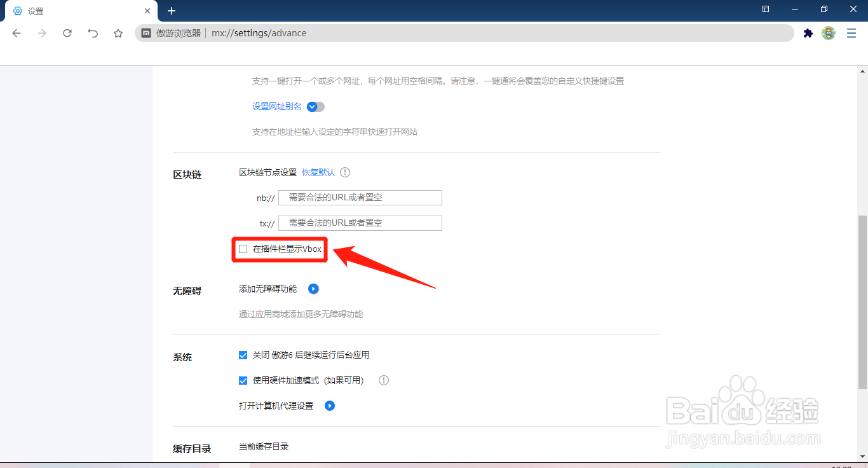The width and height of the screenshot is (868, 468).
Task: Open the extensions puzzle-piece icon
Action: coord(808,33)
